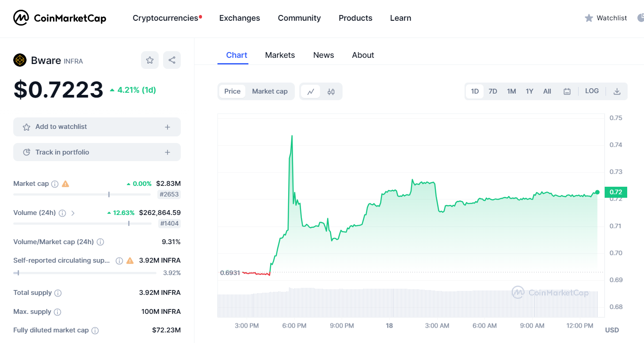This screenshot has width=644, height=343.
Task: Click Fully diluted market cap info icon
Action: [x=95, y=330]
